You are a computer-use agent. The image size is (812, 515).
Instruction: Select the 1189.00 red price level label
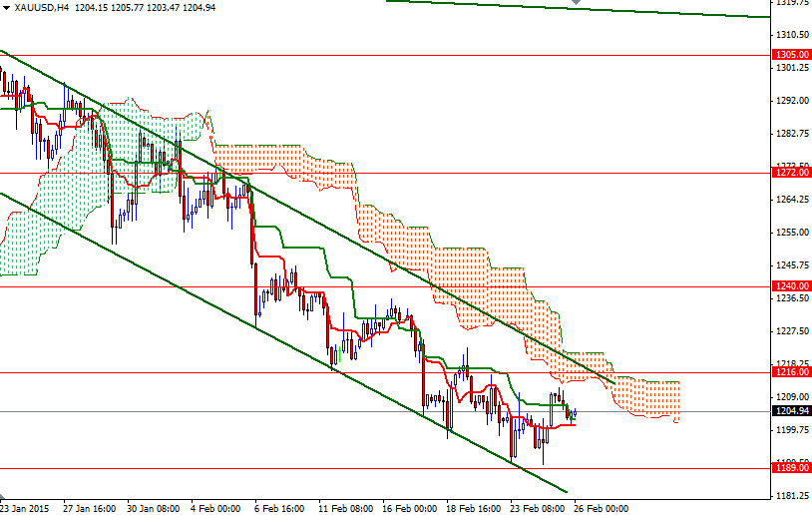[x=790, y=468]
